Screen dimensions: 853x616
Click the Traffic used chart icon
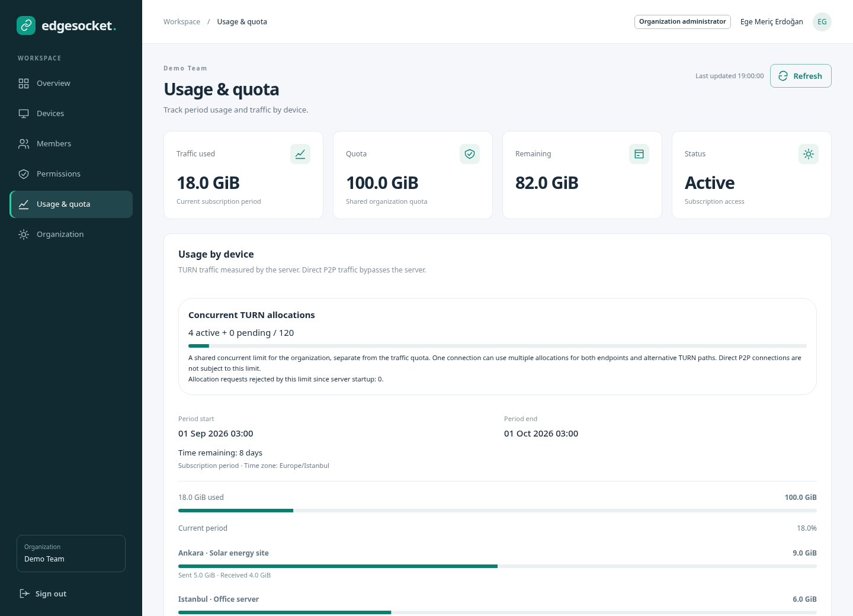tap(300, 154)
